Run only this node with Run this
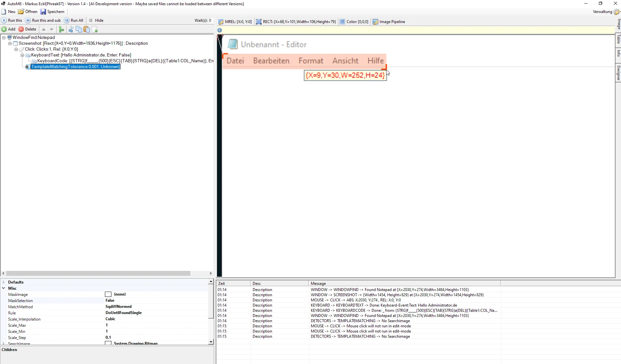621x364 pixels. (x=12, y=20)
